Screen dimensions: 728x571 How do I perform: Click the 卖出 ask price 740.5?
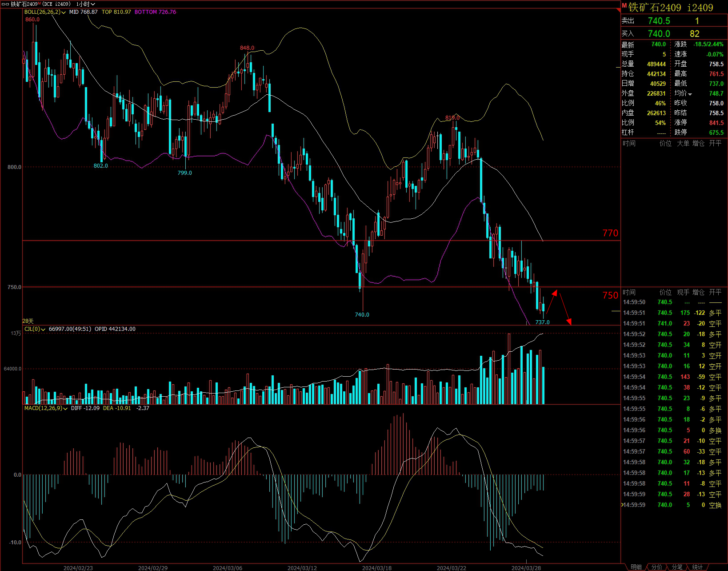click(x=659, y=21)
